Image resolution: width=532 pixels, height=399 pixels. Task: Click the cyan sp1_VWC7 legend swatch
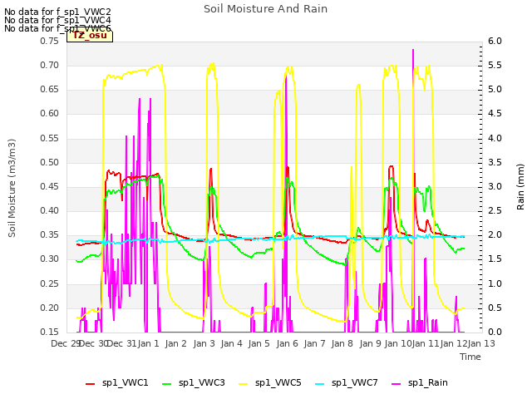[x=319, y=384]
